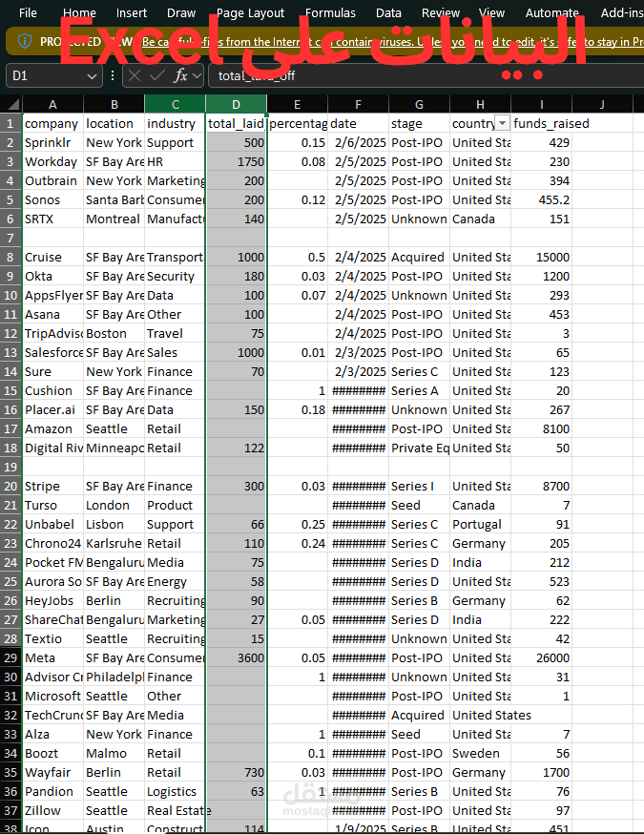Click the formula bar Enter checkmark icon

[x=156, y=76]
